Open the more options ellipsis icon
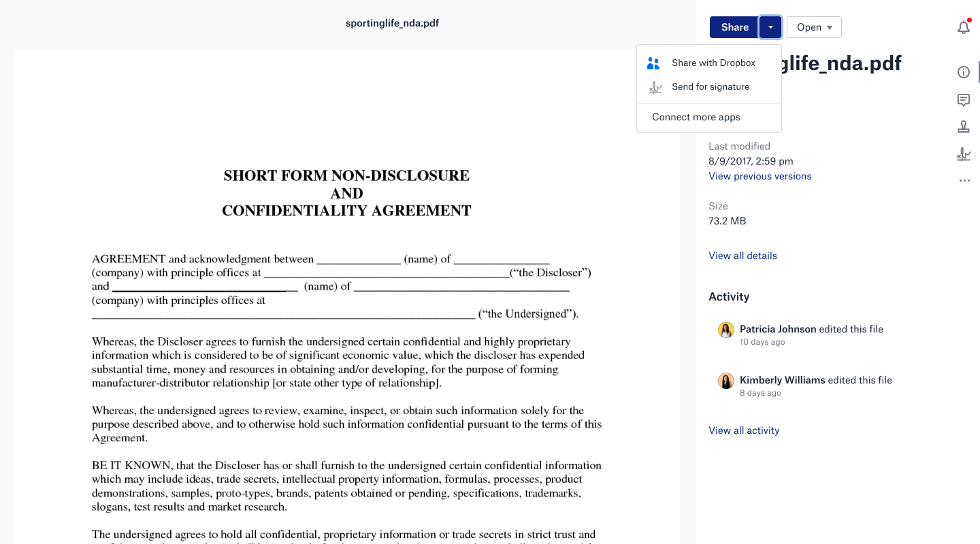 [963, 181]
